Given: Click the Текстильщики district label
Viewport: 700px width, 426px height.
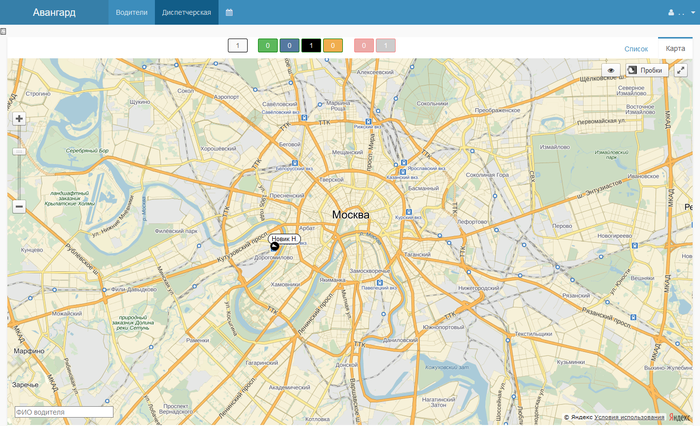Looking at the screenshot, I should point(533,334).
